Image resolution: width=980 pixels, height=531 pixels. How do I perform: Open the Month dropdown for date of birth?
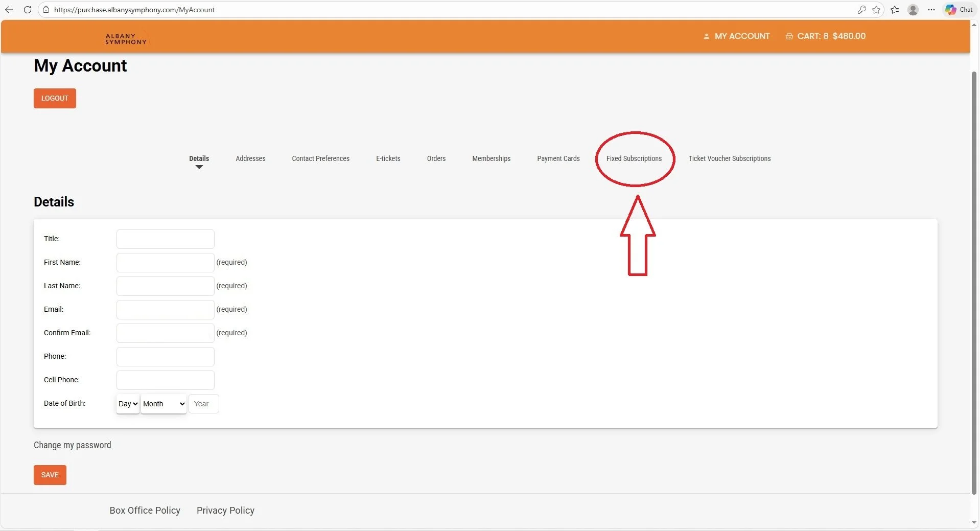click(x=163, y=404)
